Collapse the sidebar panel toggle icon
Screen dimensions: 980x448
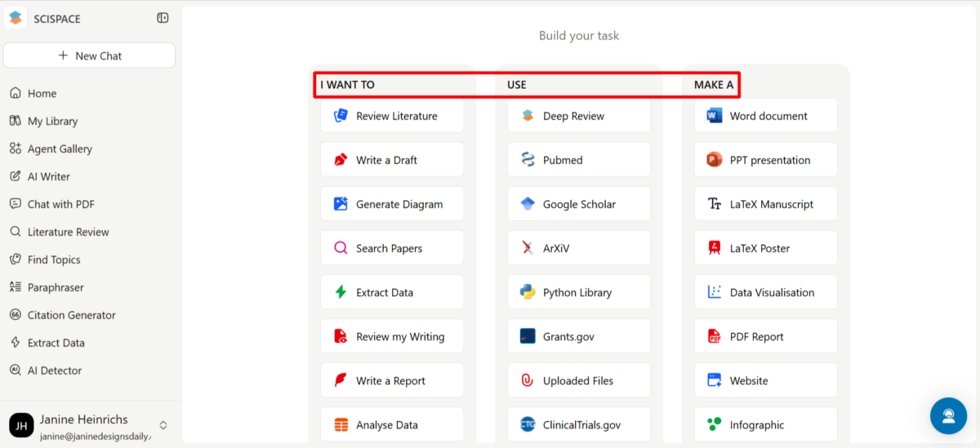[163, 18]
